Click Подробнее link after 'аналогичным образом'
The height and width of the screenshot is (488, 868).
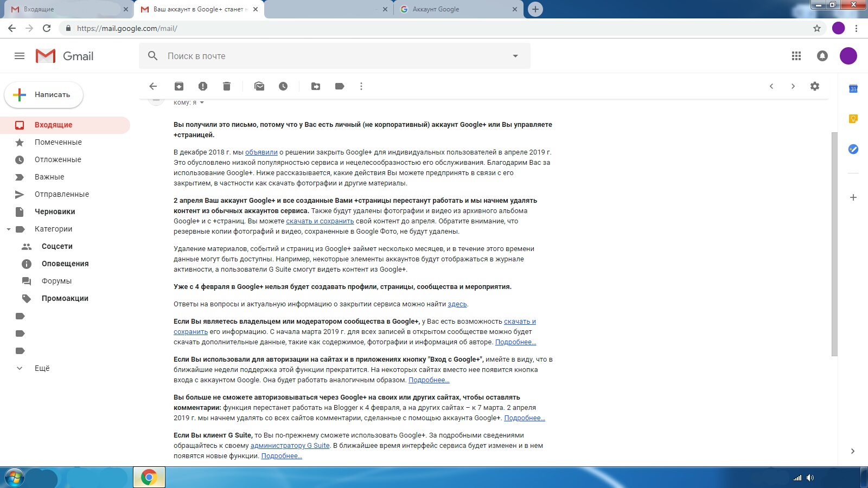click(429, 380)
